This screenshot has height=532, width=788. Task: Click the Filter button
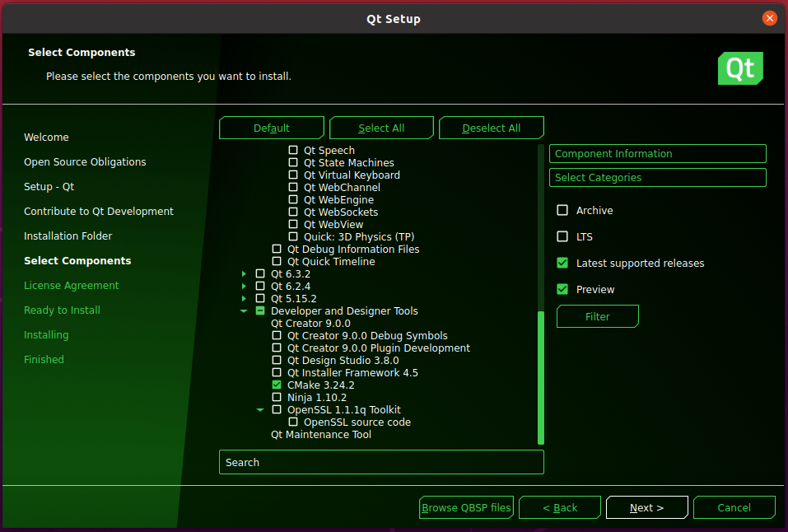pyautogui.click(x=598, y=316)
